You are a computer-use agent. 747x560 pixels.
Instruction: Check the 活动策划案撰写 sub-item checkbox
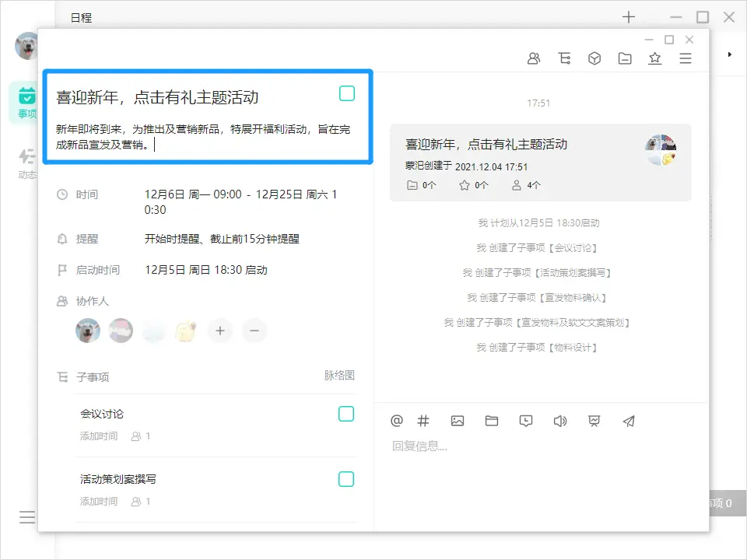tap(346, 479)
